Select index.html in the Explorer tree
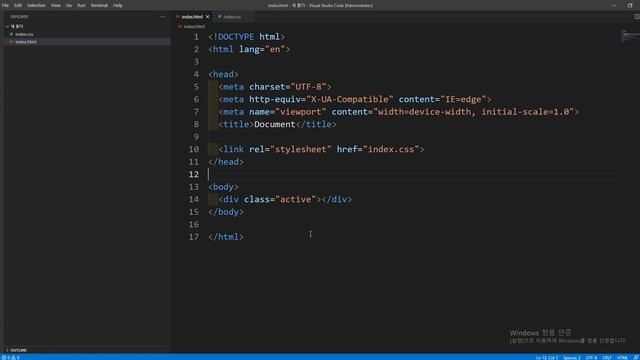Image resolution: width=640 pixels, height=360 pixels. [26, 42]
